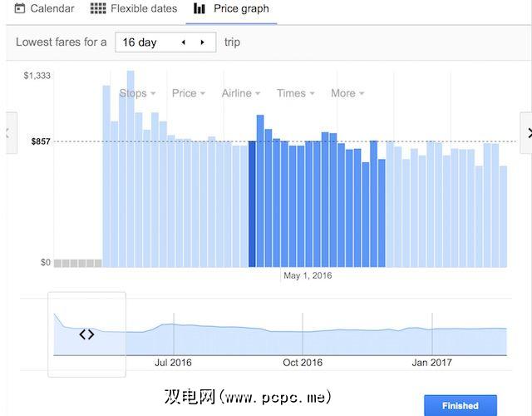Switch to the Flexible dates tab
The image size is (532, 416).
(134, 9)
